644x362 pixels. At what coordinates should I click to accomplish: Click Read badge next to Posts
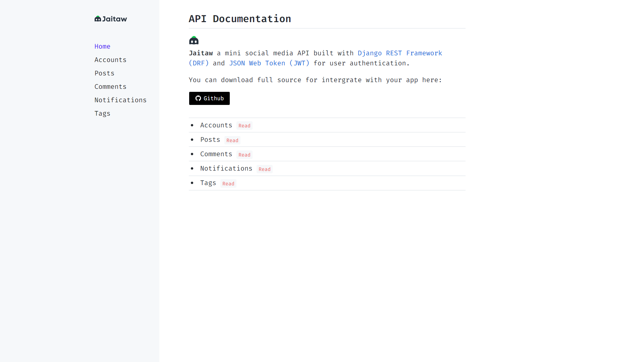tap(232, 140)
